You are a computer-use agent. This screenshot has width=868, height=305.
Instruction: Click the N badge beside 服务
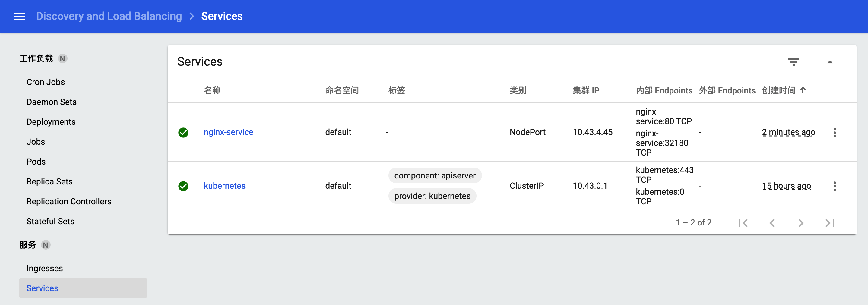(x=46, y=245)
